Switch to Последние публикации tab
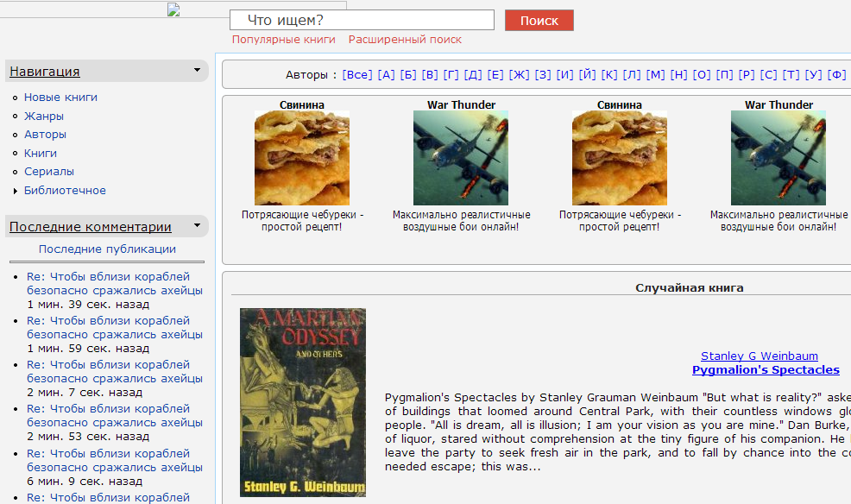Image resolution: width=851 pixels, height=504 pixels. [107, 249]
